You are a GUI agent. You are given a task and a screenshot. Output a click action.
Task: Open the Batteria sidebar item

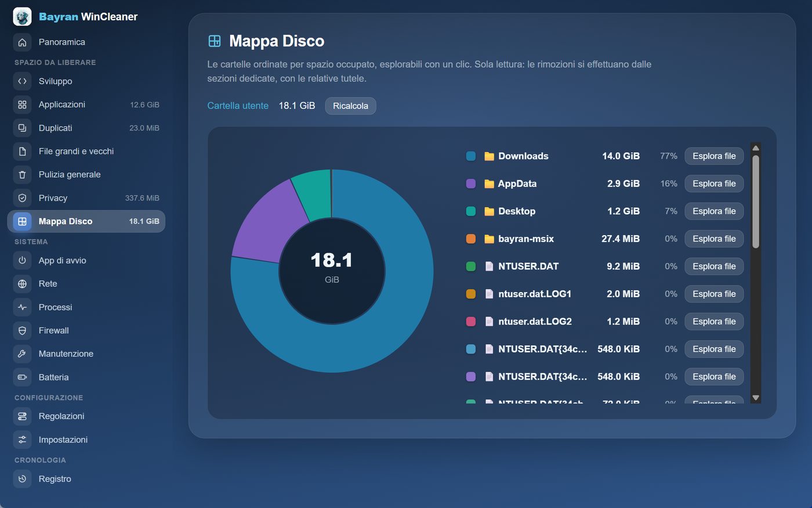[86, 377]
